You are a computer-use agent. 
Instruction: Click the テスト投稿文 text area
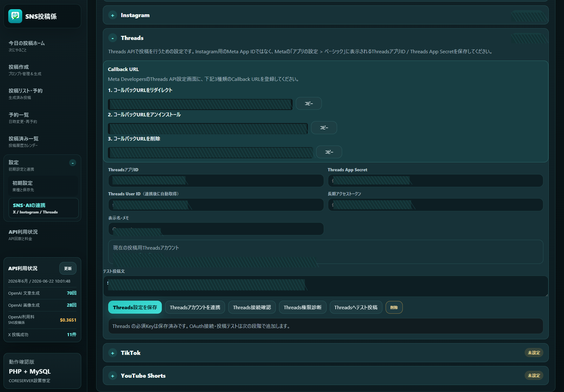click(326, 286)
